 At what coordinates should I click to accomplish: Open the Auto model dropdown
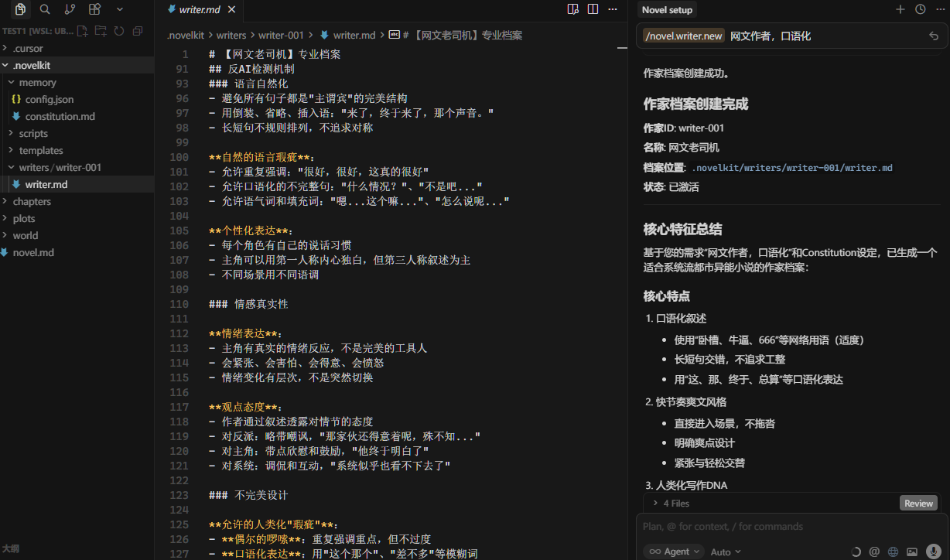(x=726, y=551)
